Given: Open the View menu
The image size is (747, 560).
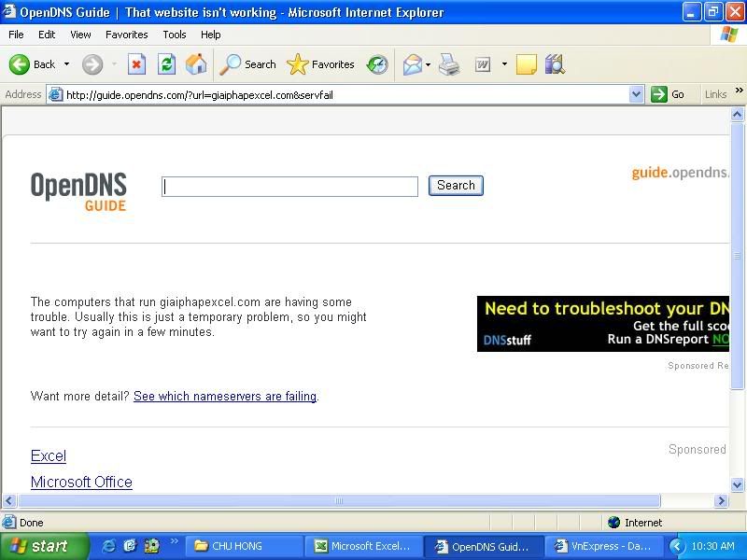Looking at the screenshot, I should [x=80, y=35].
